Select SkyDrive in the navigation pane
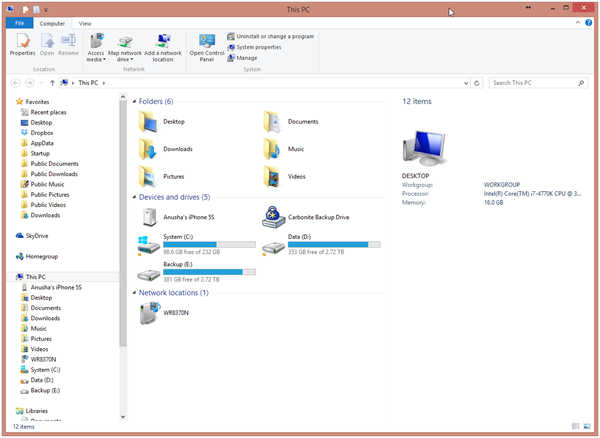The width and height of the screenshot is (600, 438). tap(36, 236)
